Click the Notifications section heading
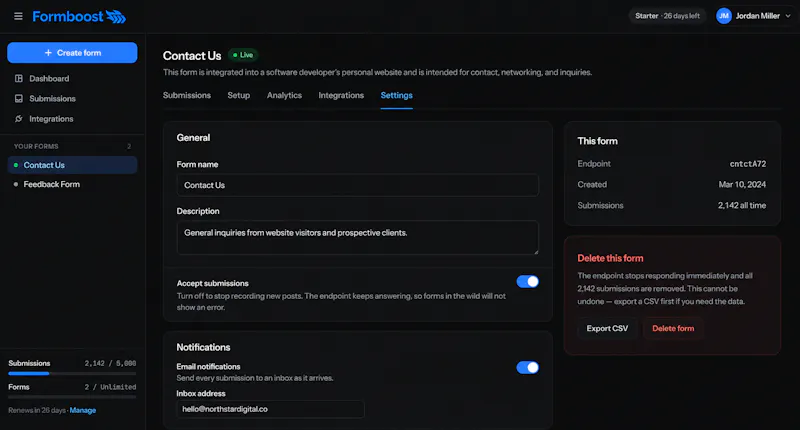 coord(203,347)
